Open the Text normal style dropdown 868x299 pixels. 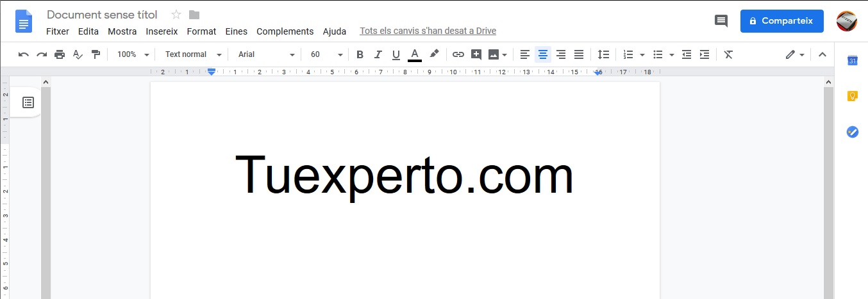(193, 54)
